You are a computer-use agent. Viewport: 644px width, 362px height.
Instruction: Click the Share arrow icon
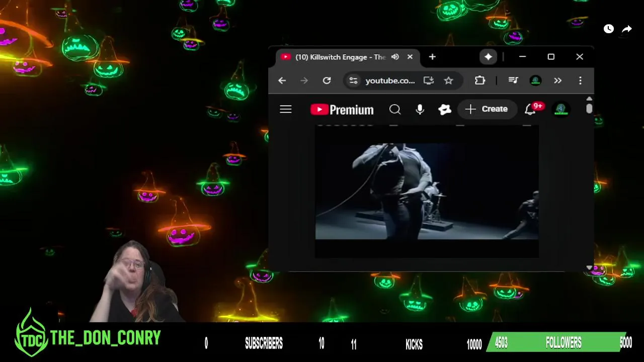pos(627,29)
